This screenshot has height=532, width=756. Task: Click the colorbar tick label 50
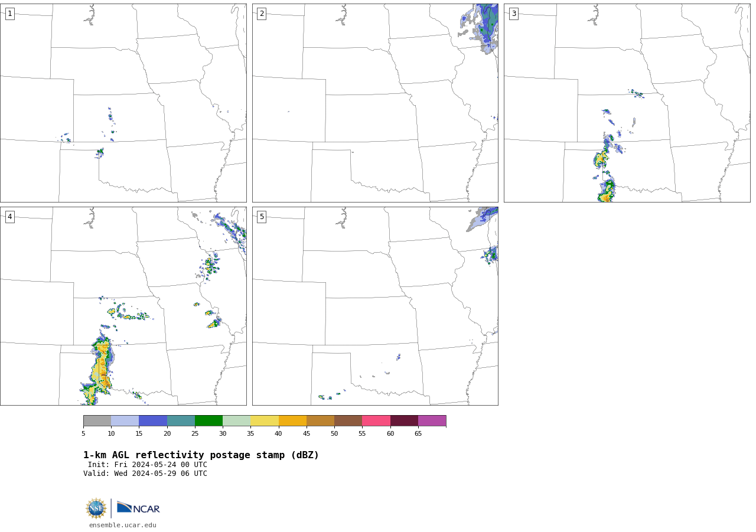[x=334, y=434]
